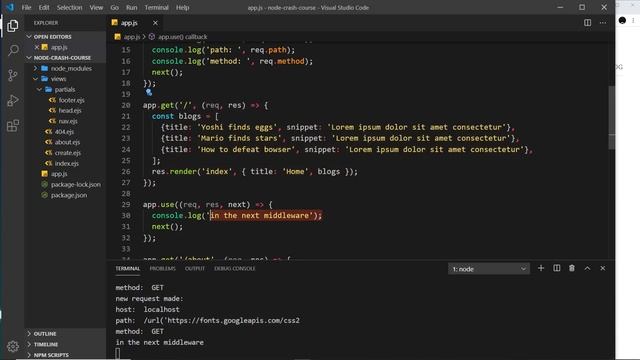Click the VS Code logo icon
This screenshot has width=640, height=360.
tap(10, 7)
